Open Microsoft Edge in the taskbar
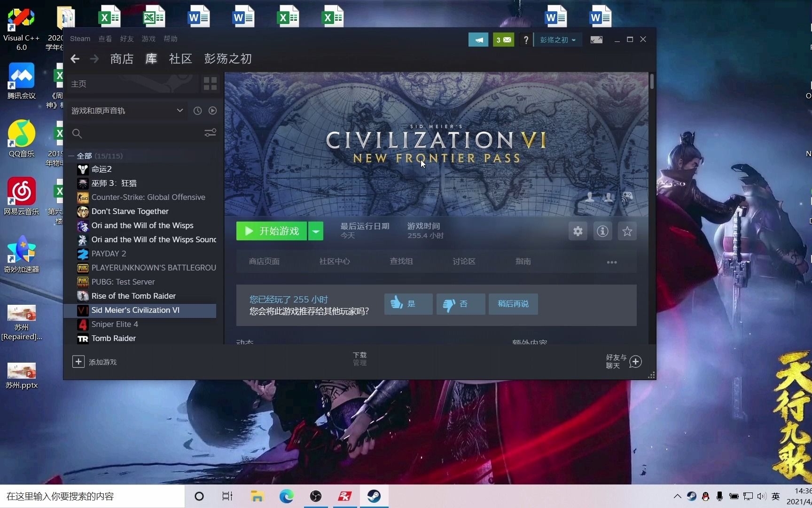The width and height of the screenshot is (812, 508). [286, 496]
